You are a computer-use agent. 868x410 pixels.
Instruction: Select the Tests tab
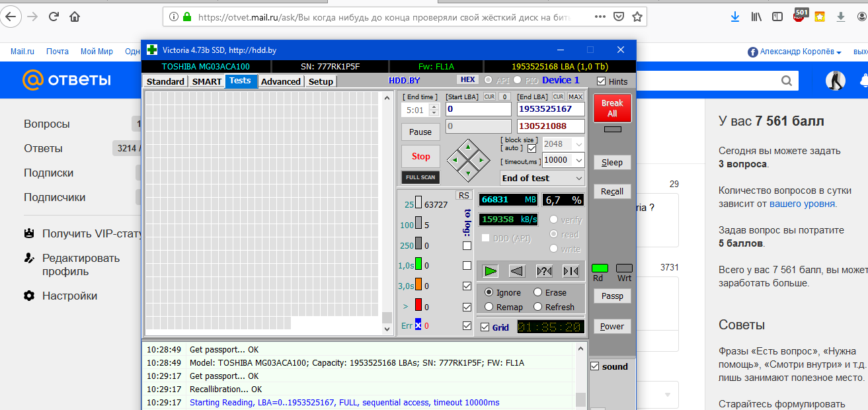point(240,81)
